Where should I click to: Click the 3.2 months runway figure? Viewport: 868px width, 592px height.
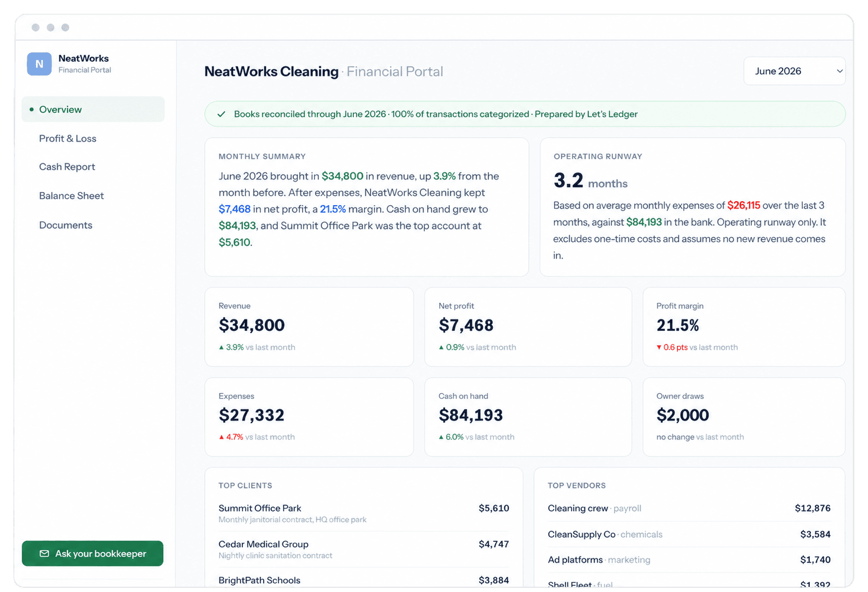pos(591,181)
